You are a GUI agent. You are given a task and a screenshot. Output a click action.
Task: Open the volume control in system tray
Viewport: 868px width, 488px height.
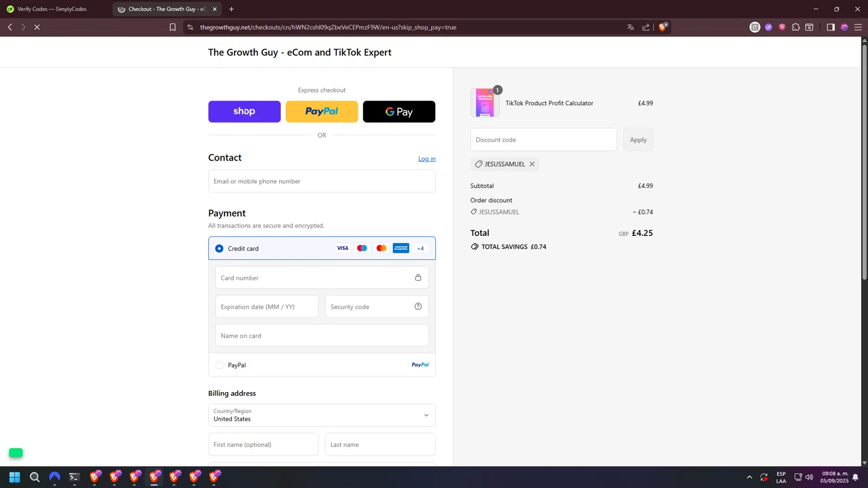(810, 477)
